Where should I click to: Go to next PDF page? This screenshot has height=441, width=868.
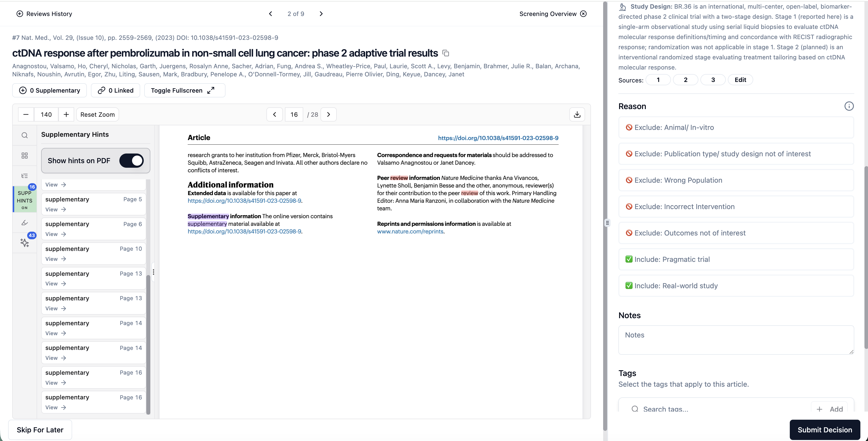(x=329, y=114)
